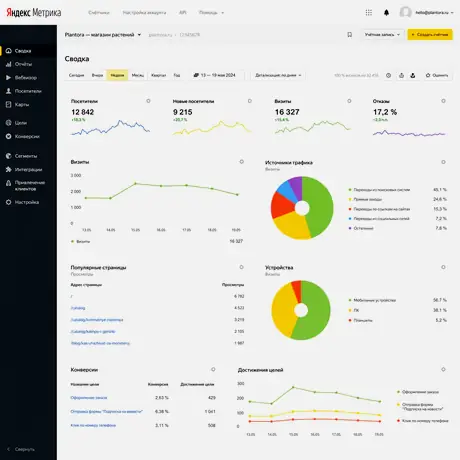This screenshot has height=460, width=460.
Task: Expand the Учётная запись dropdown
Action: (382, 35)
